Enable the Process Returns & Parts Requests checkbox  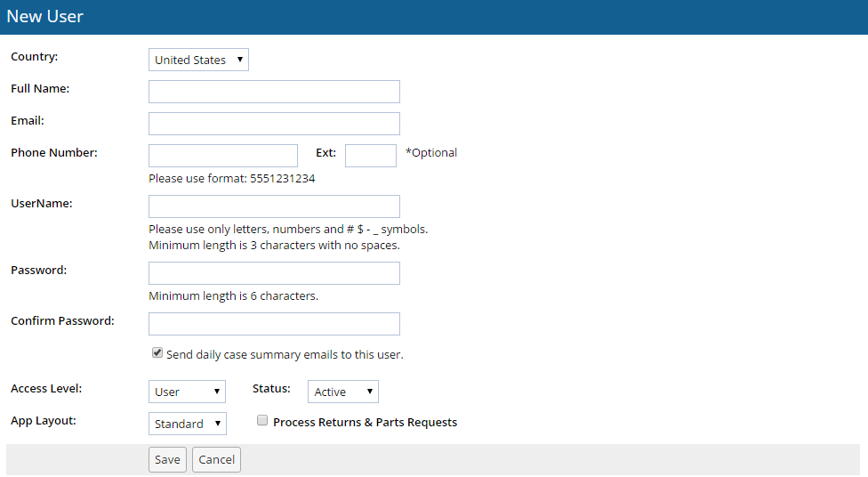click(x=262, y=421)
